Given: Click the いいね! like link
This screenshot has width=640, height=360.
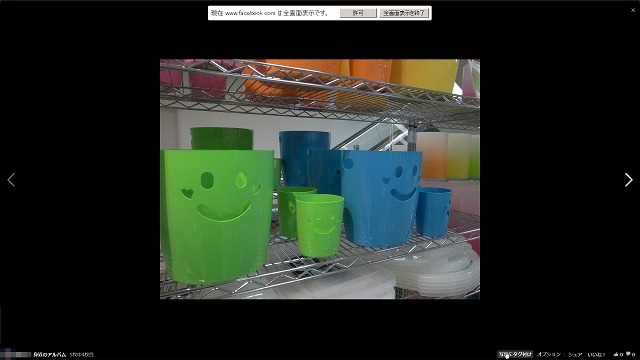Looking at the screenshot, I should 596,354.
